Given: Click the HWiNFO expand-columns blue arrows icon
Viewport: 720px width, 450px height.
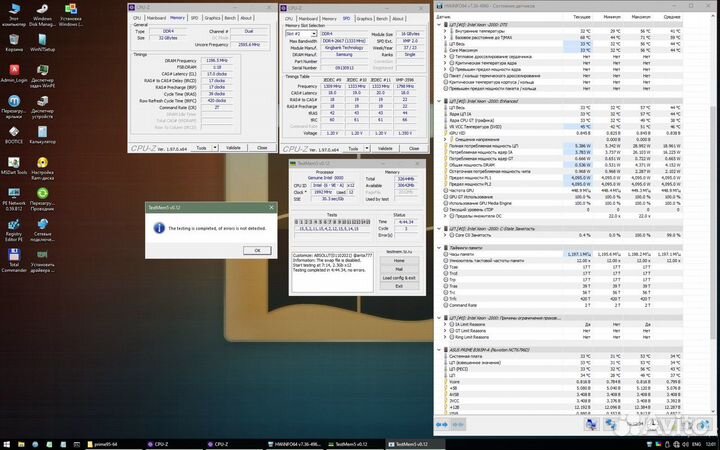Looking at the screenshot, I should 442,425.
